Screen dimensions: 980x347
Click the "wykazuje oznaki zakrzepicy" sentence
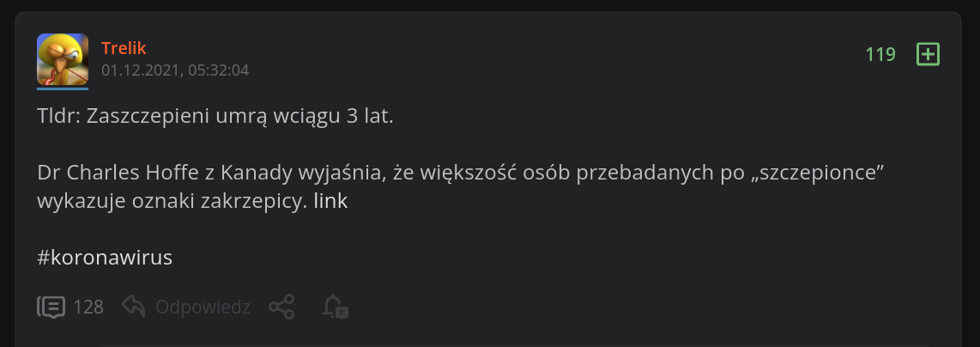coord(172,202)
